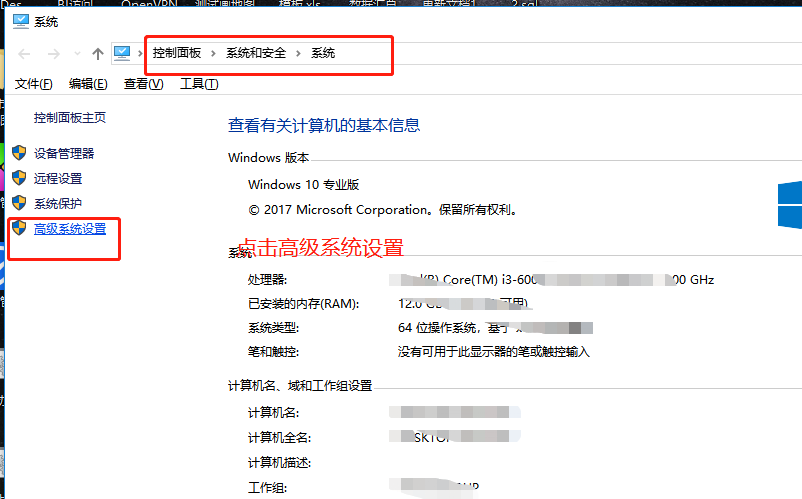Click the shield icon beside 高级系统设置
The width and height of the screenshot is (802, 499).
(19, 228)
